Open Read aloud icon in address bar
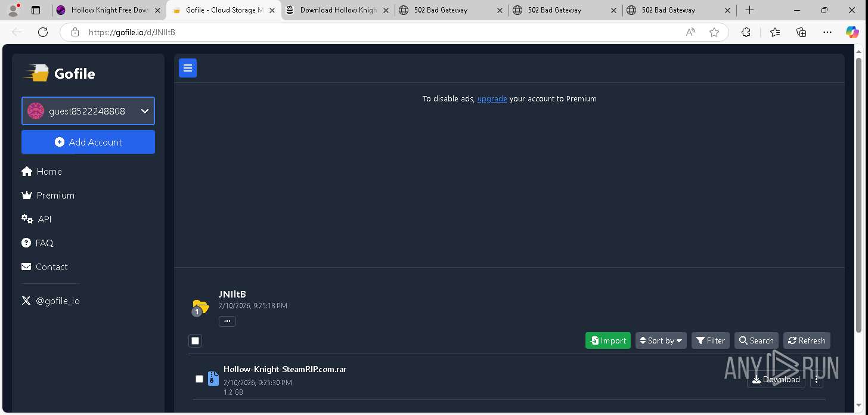868x415 pixels. click(x=690, y=32)
